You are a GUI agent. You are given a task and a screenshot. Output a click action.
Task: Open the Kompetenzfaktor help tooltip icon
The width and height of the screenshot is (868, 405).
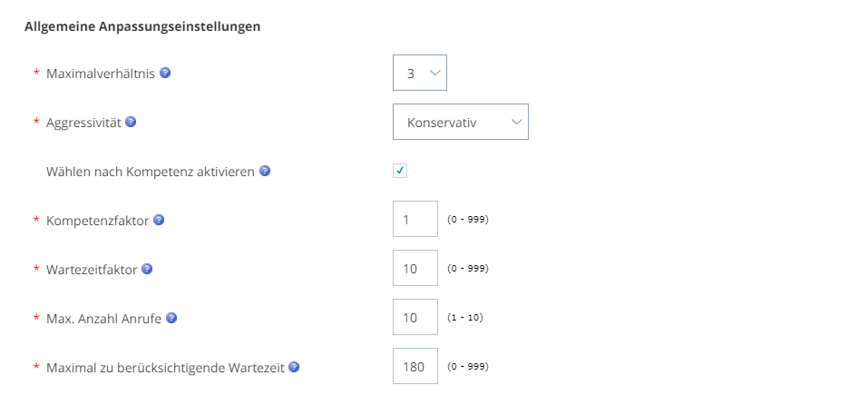pyautogui.click(x=159, y=220)
